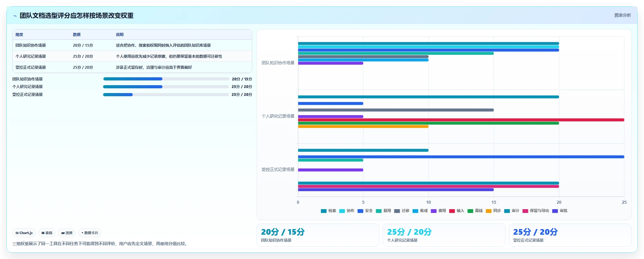Viewport: 644px width, 259px height.
Task: Click the red 输入 bar in the chart
Action: pos(461,120)
